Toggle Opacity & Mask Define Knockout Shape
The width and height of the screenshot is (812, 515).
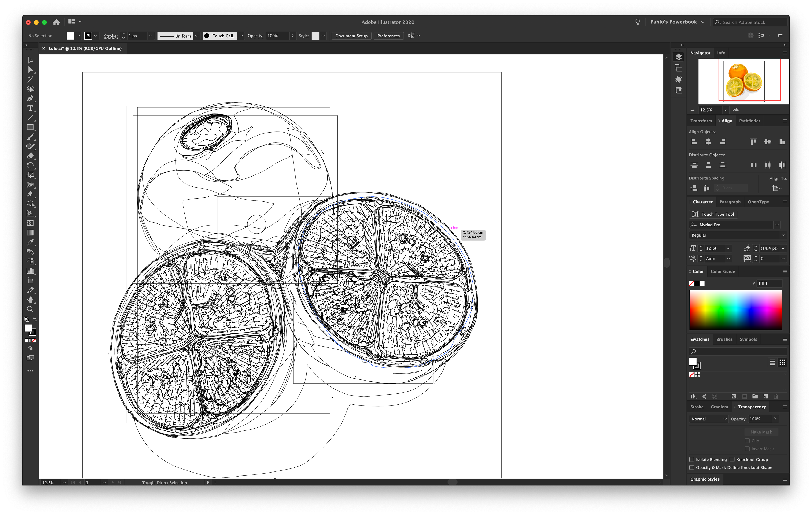coord(692,467)
